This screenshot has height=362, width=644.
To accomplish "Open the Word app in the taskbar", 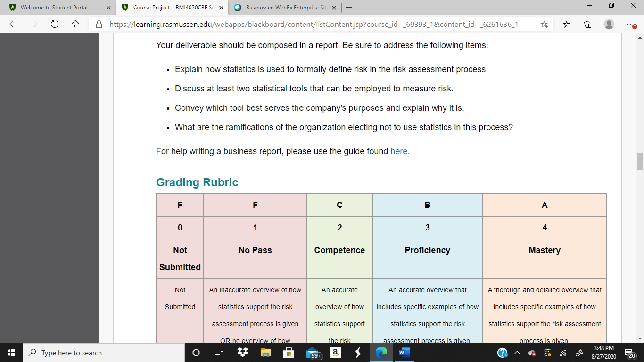I will click(x=405, y=353).
